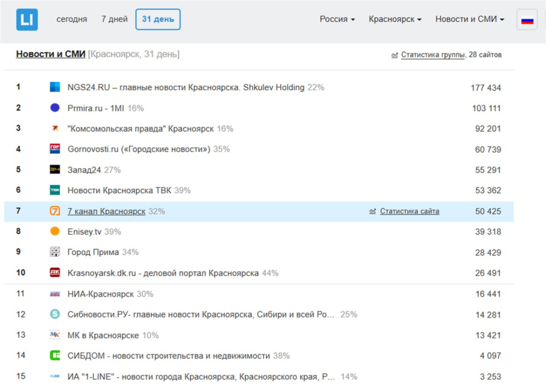This screenshot has height=392, width=546.
Task: Click the LI LiveInternet logo
Action: pos(27,20)
